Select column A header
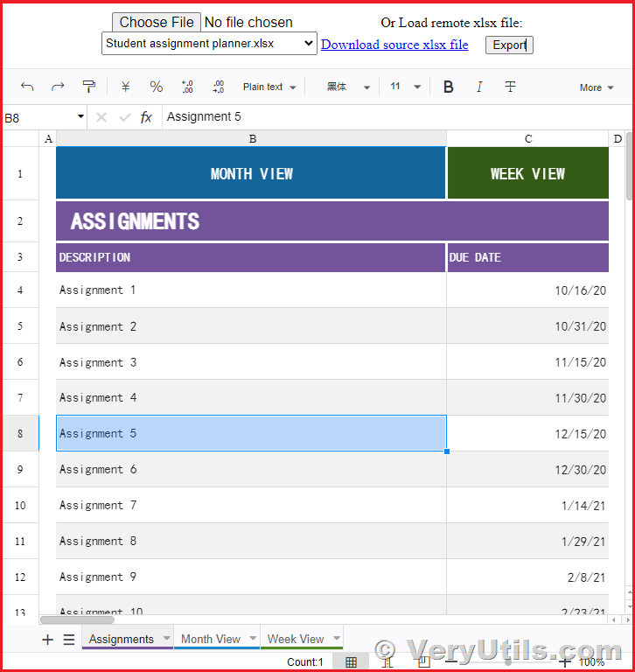Image resolution: width=635 pixels, height=672 pixels. [x=48, y=139]
